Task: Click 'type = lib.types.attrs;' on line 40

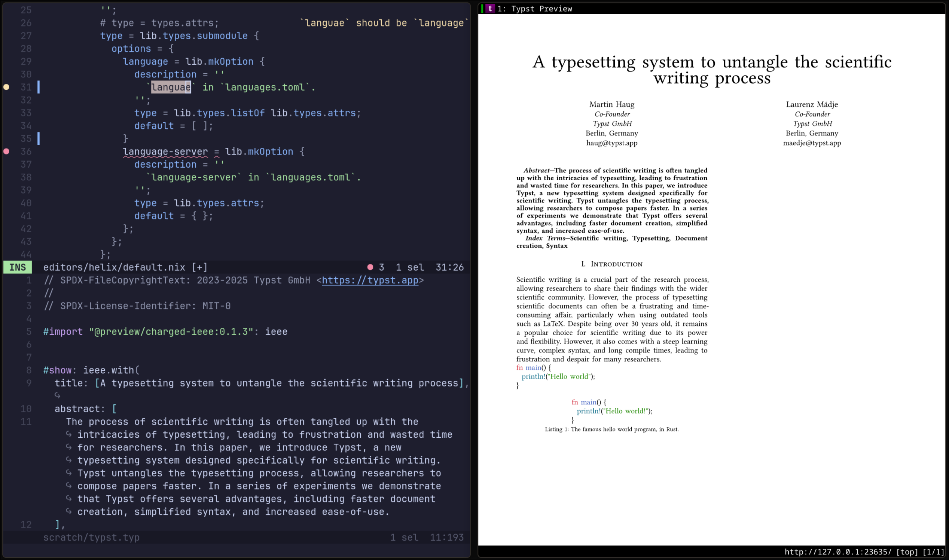Action: (x=199, y=203)
